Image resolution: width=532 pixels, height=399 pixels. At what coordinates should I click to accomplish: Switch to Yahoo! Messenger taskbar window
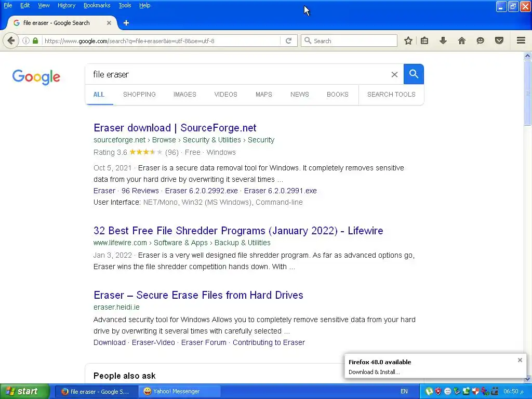pyautogui.click(x=179, y=392)
